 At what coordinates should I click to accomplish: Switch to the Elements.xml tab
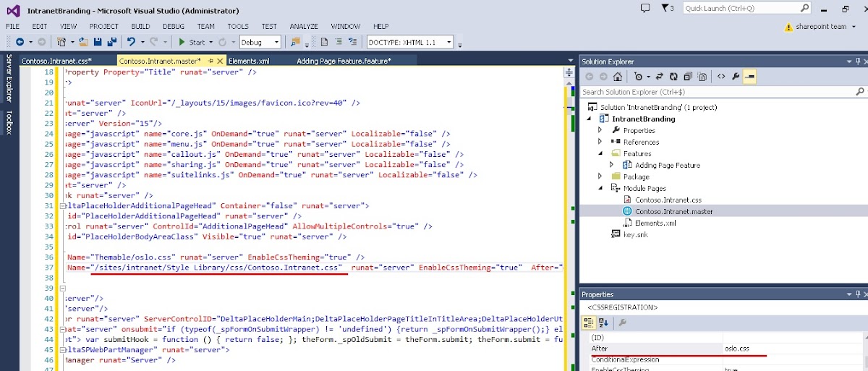(x=248, y=61)
